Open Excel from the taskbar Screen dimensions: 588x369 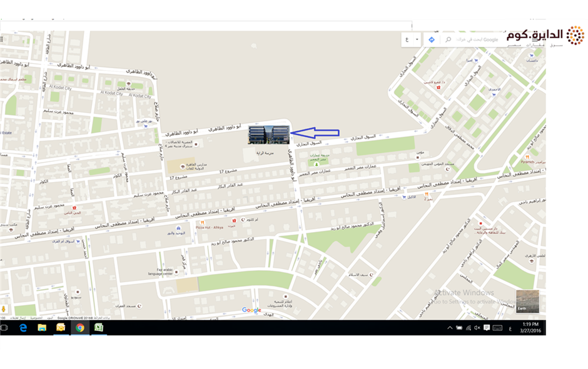coord(99,327)
